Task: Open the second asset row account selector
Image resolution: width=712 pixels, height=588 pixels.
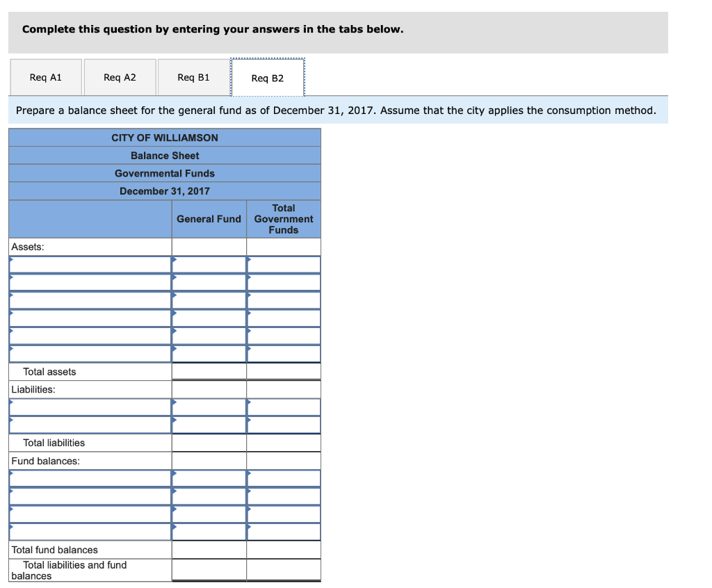Action: point(89,281)
